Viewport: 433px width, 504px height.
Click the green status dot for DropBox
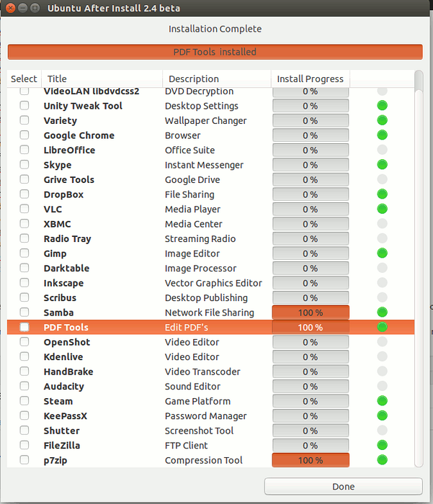(x=382, y=194)
